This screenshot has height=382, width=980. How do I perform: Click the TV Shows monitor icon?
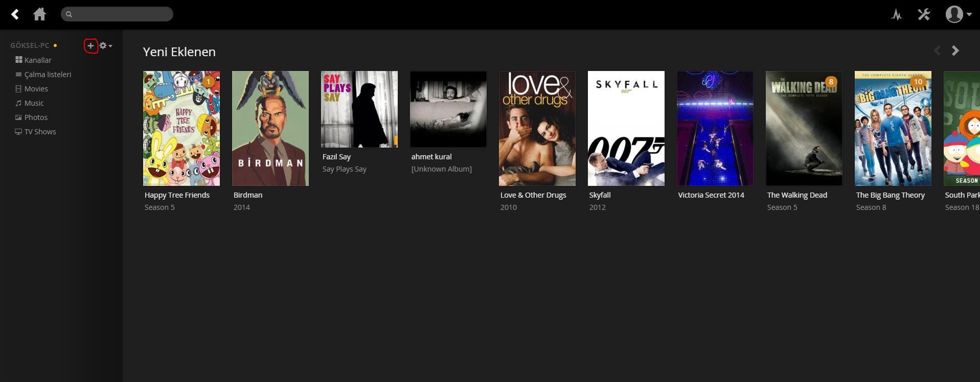click(18, 131)
